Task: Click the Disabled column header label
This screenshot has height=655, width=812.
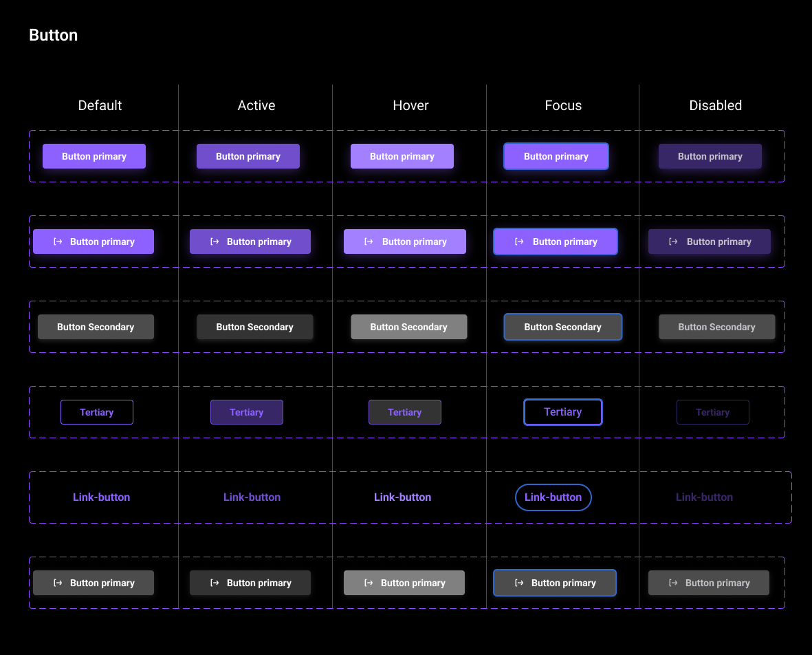Action: click(x=715, y=105)
